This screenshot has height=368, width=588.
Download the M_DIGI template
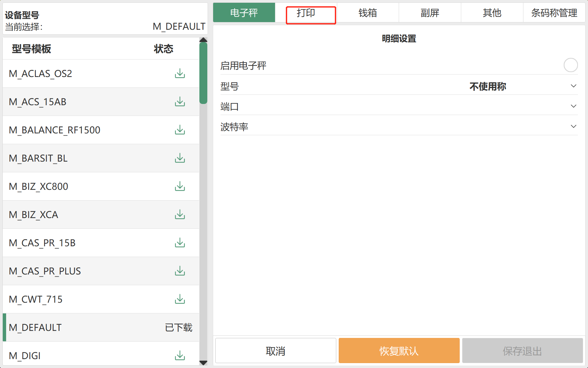pyautogui.click(x=180, y=356)
